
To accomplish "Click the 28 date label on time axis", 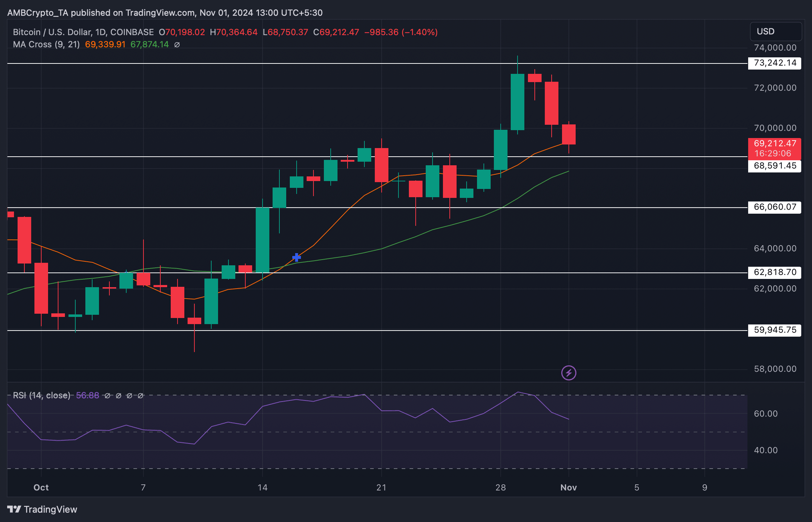I will pyautogui.click(x=500, y=488).
